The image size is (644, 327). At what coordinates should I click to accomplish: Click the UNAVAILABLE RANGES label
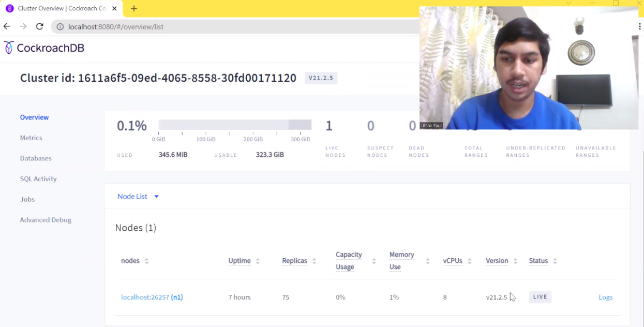[596, 152]
